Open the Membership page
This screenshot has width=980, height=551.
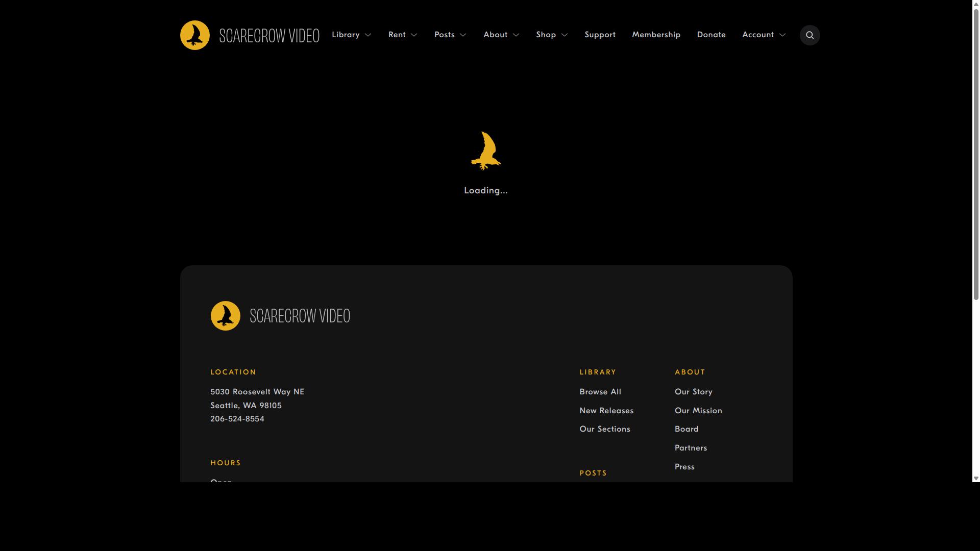click(x=656, y=35)
